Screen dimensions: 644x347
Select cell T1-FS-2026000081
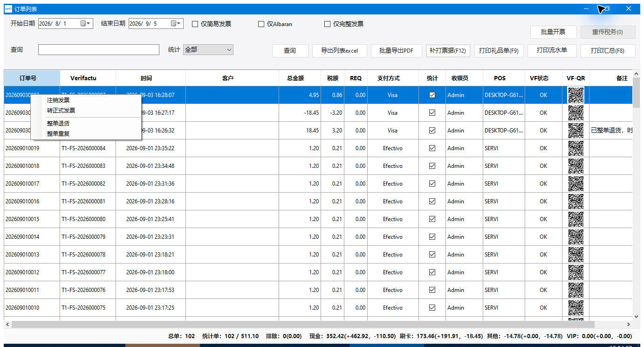point(88,201)
